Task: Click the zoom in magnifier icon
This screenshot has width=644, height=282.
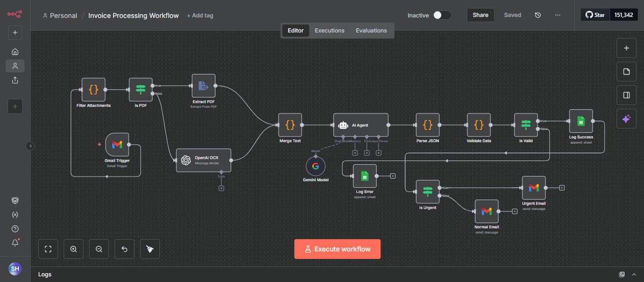Action: pyautogui.click(x=74, y=249)
